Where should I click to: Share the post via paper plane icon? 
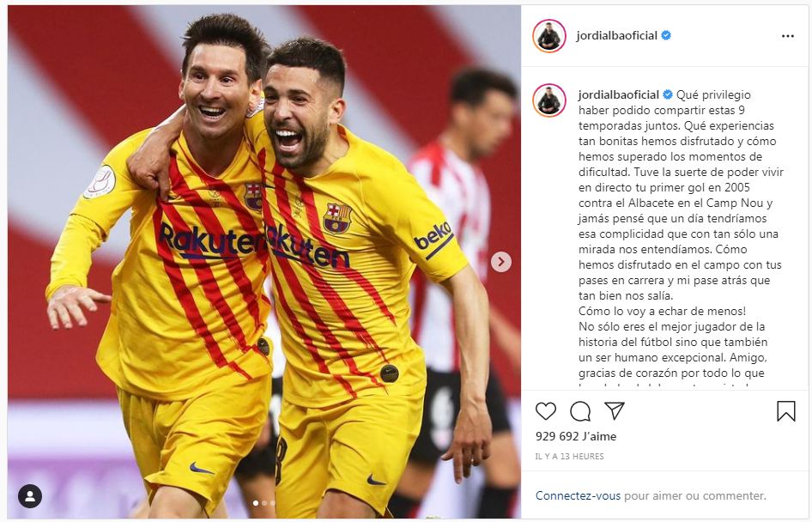(615, 410)
